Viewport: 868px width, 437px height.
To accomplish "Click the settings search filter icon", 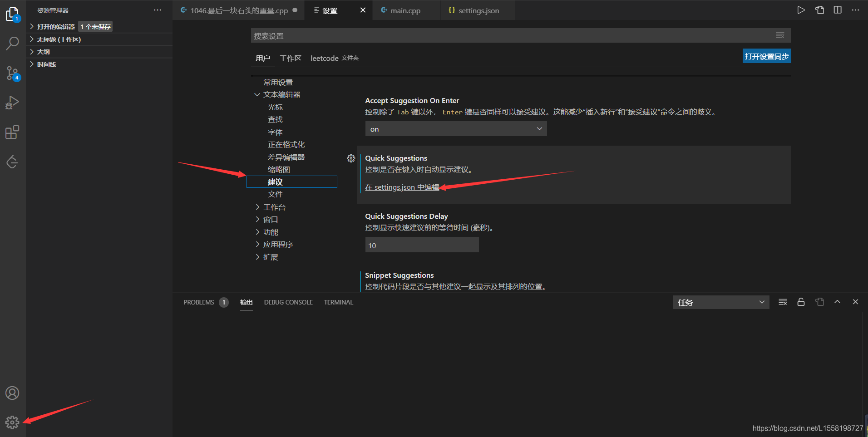I will click(780, 35).
